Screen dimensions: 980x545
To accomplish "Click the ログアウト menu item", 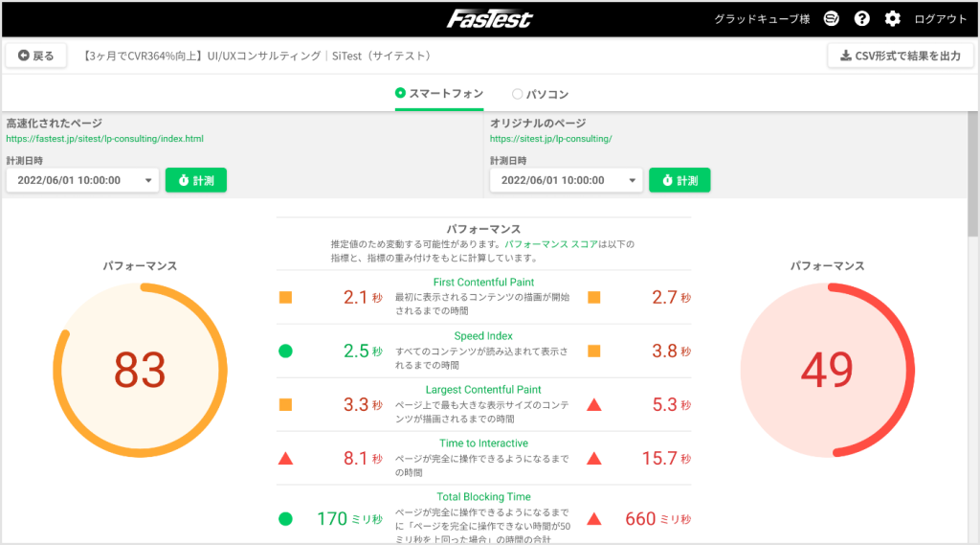I will point(941,19).
